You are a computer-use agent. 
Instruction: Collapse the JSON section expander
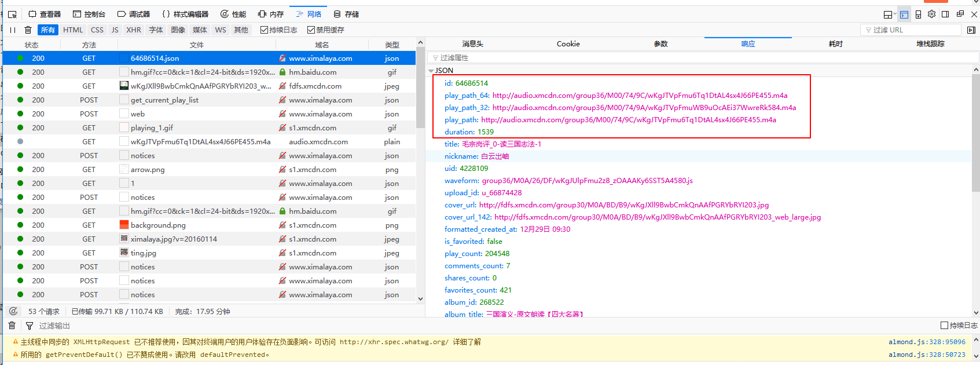[431, 71]
